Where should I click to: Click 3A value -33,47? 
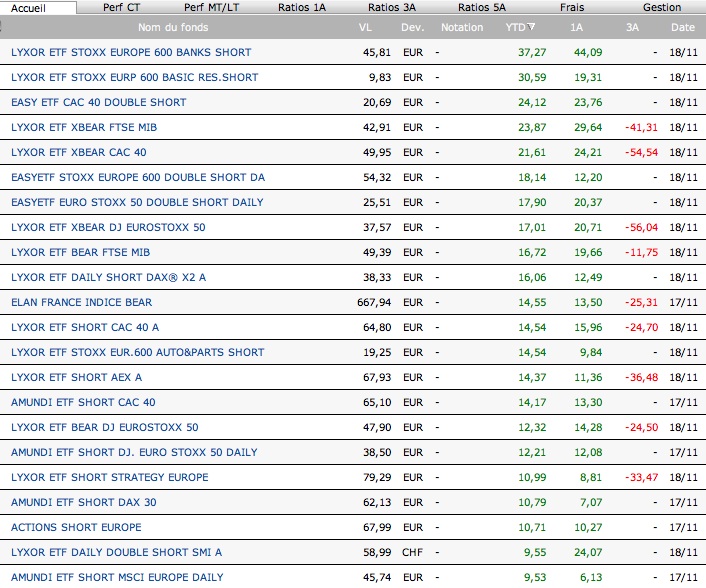tap(641, 477)
